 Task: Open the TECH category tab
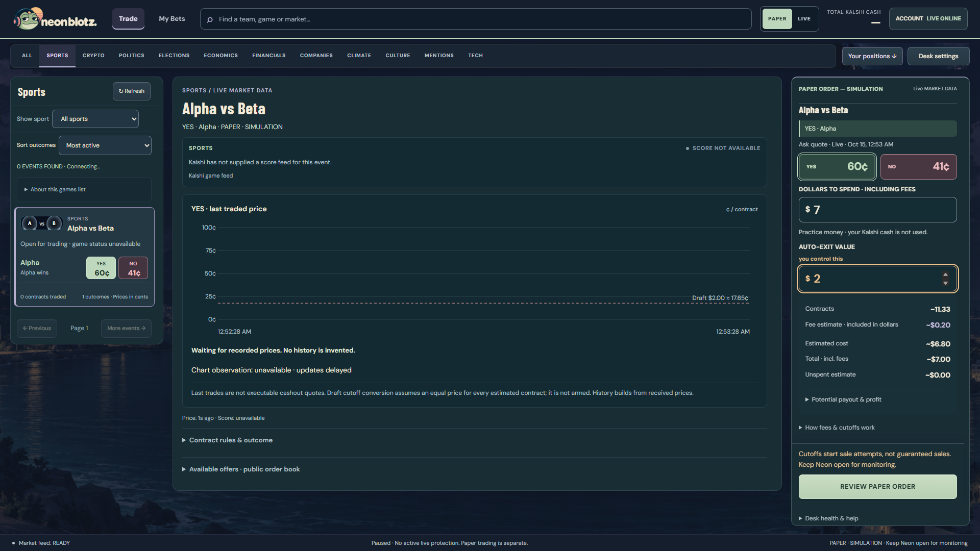[x=475, y=56]
